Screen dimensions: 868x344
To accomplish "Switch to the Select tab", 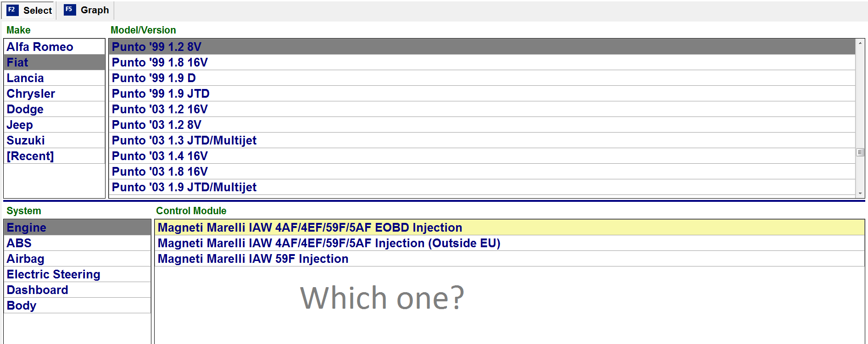I will click(37, 10).
